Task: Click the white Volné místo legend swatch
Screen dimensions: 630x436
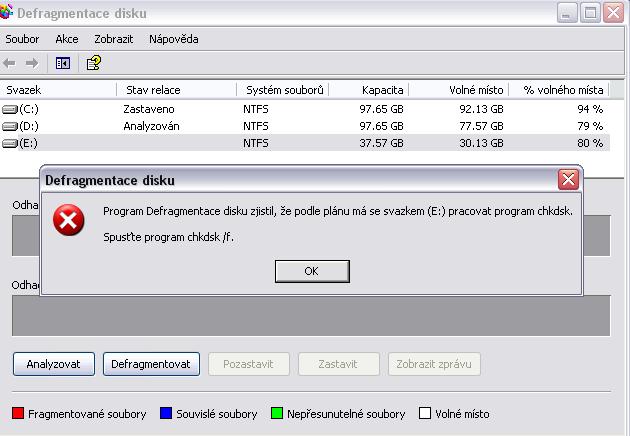Action: click(425, 413)
